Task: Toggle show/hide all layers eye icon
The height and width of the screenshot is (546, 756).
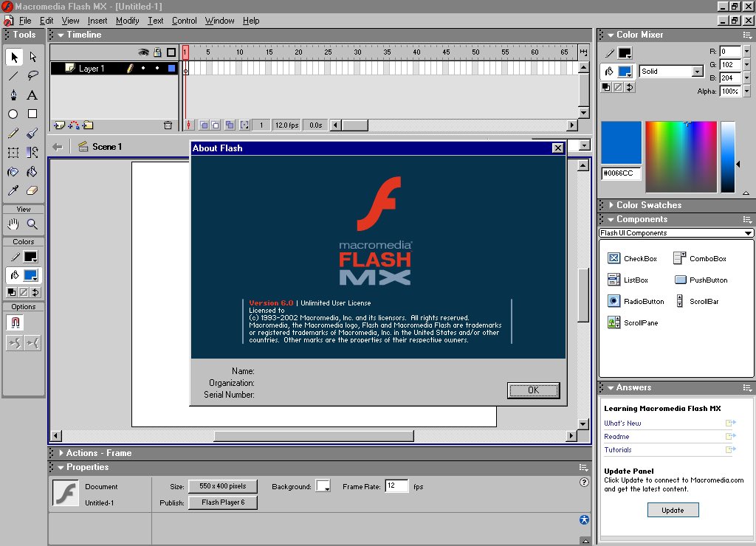Action: 143,52
